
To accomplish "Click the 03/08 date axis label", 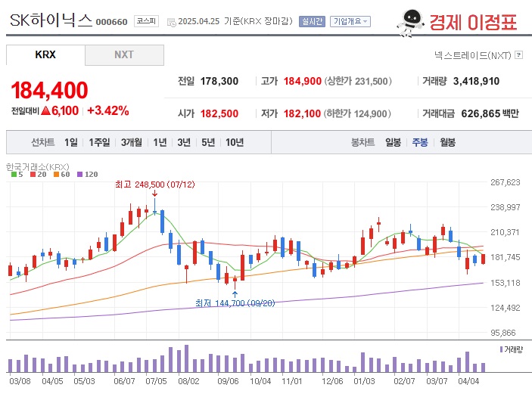I will (x=20, y=381).
